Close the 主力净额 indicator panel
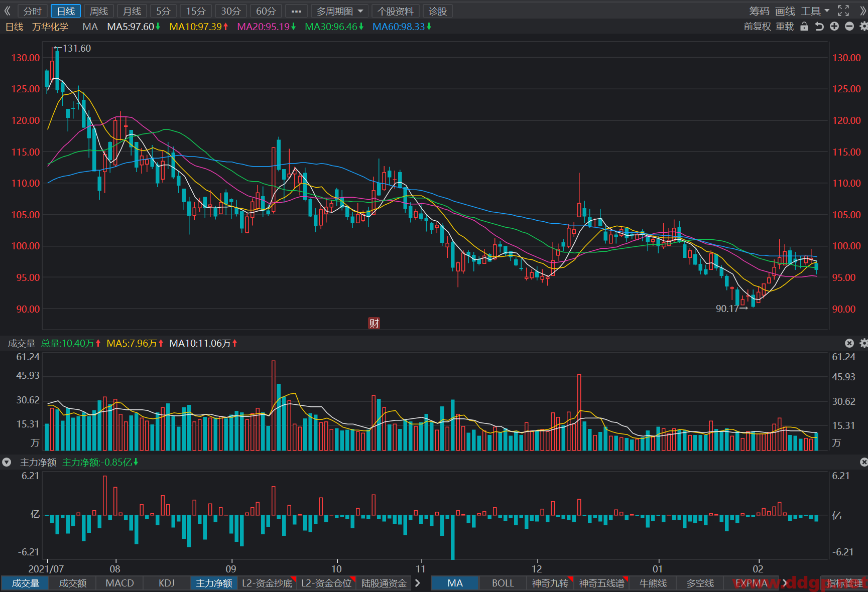The height and width of the screenshot is (592, 868). coord(863,462)
